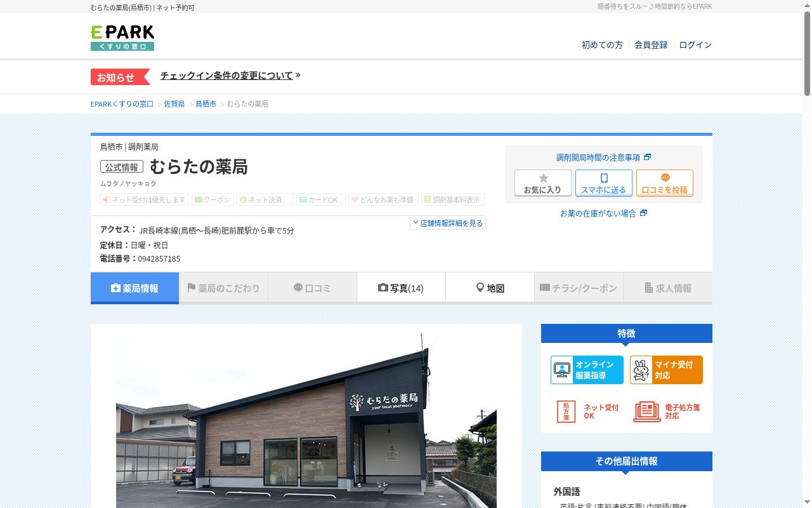Click the pharmacy exterior photo
Image resolution: width=812 pixels, height=508 pixels.
(306, 420)
